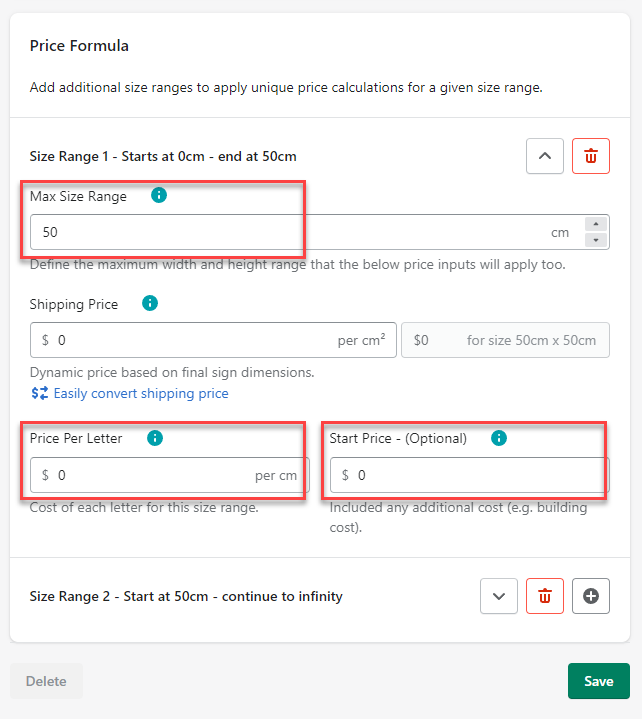Add a new size range with plus icon
642x719 pixels.
coord(591,596)
